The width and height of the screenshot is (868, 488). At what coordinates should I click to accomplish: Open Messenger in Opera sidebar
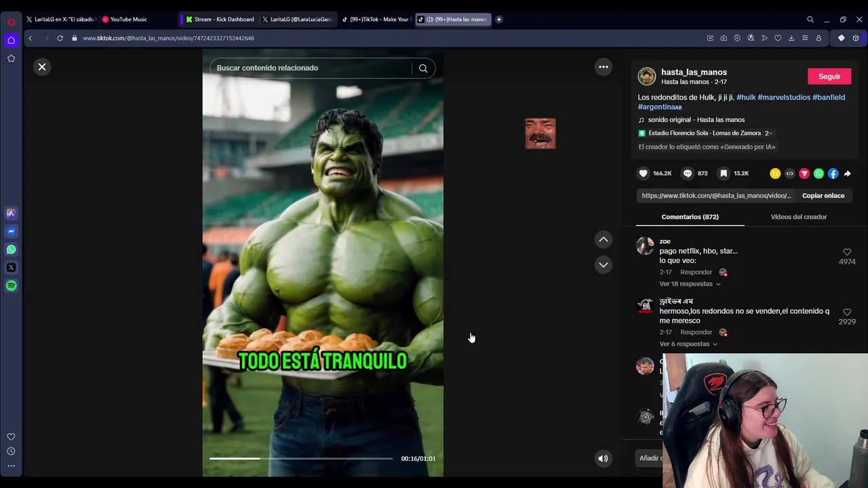[11, 232]
